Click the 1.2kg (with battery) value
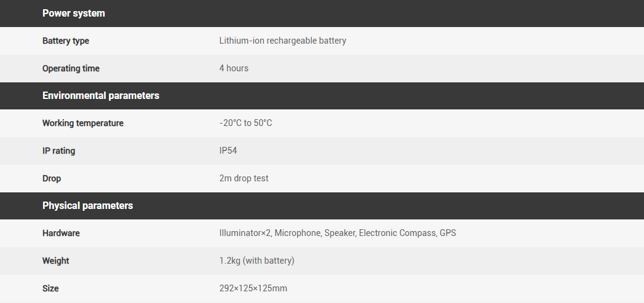This screenshot has height=303, width=644. click(x=256, y=261)
